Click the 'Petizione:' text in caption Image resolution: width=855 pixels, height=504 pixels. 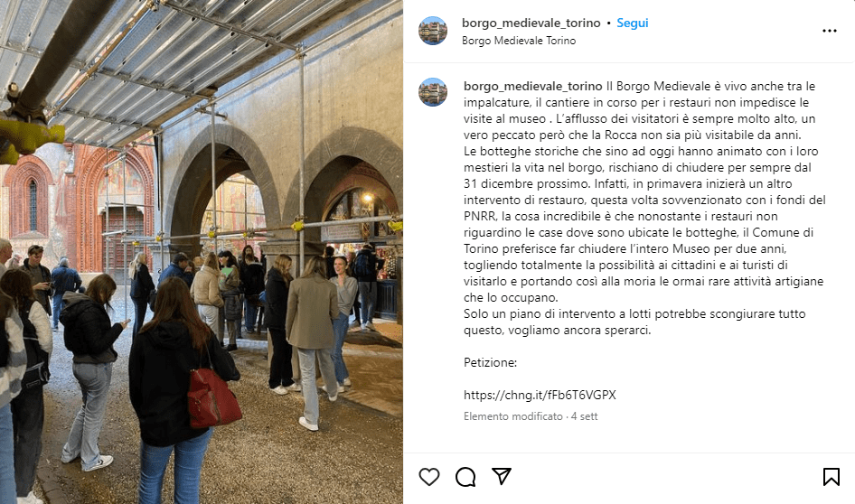point(490,362)
